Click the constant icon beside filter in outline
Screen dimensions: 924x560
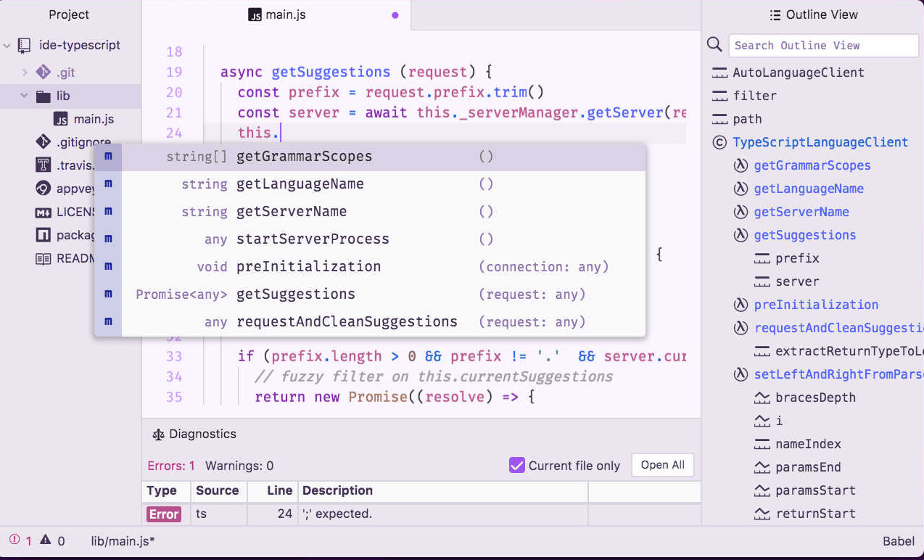click(x=719, y=96)
